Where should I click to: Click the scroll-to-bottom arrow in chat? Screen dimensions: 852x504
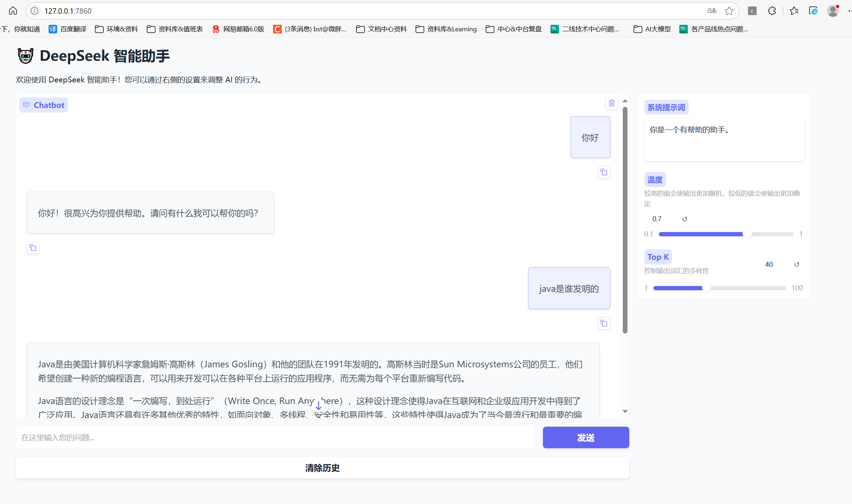coord(318,406)
